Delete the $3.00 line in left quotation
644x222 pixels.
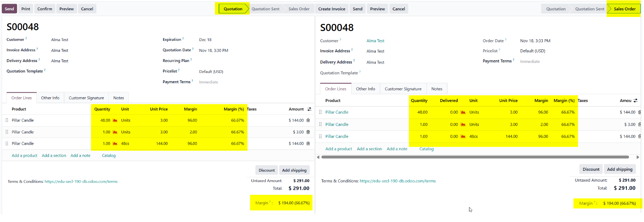(x=308, y=132)
